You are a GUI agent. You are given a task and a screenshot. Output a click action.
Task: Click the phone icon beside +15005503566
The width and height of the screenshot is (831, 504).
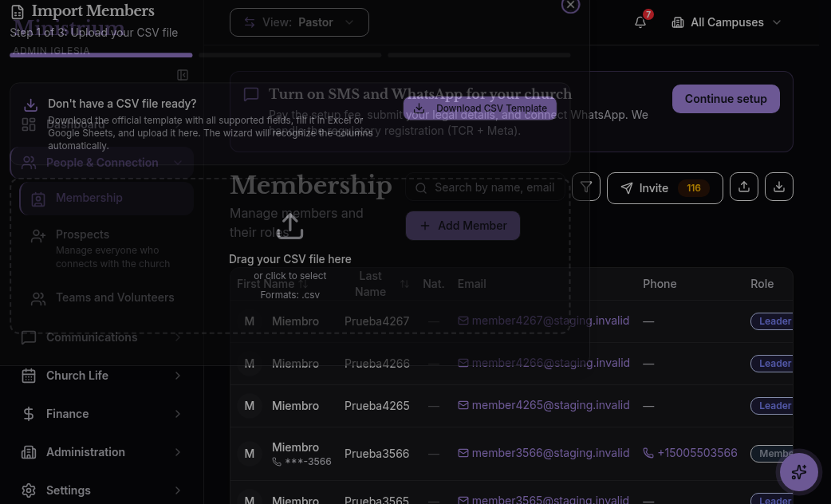648,453
